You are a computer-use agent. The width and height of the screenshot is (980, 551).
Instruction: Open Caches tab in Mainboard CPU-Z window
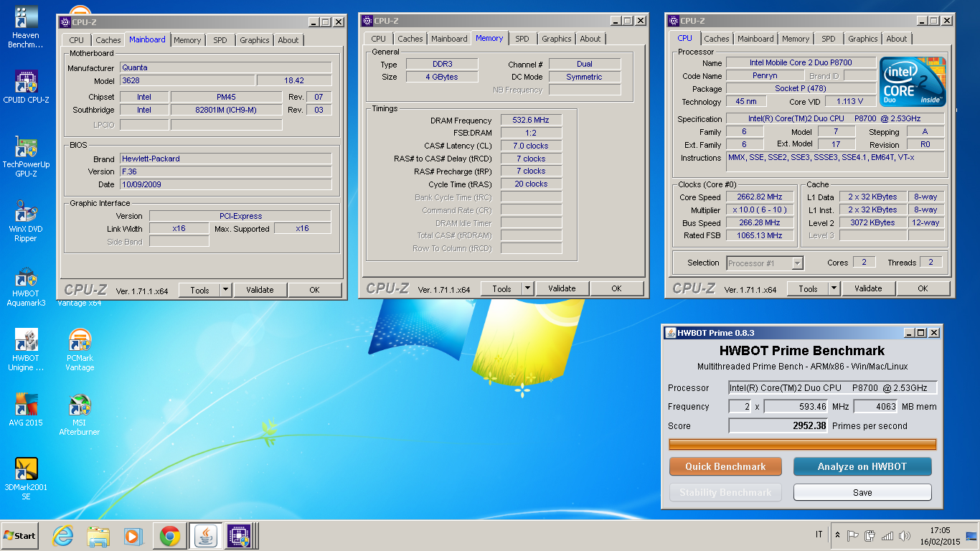(108, 40)
